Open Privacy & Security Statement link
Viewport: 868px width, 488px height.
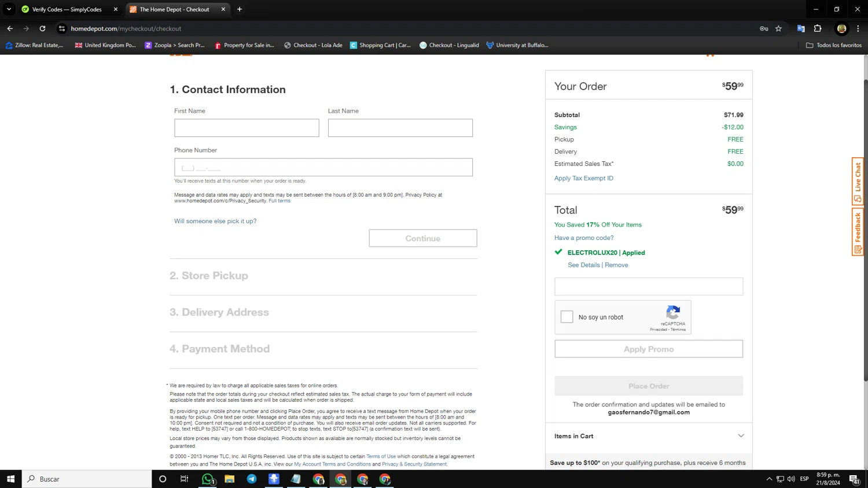pos(414,464)
